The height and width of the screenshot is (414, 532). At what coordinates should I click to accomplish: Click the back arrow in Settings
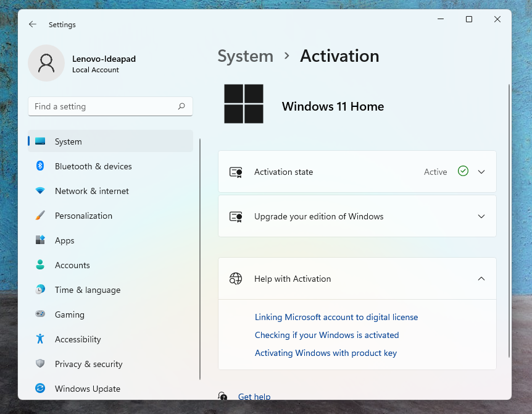click(x=33, y=24)
